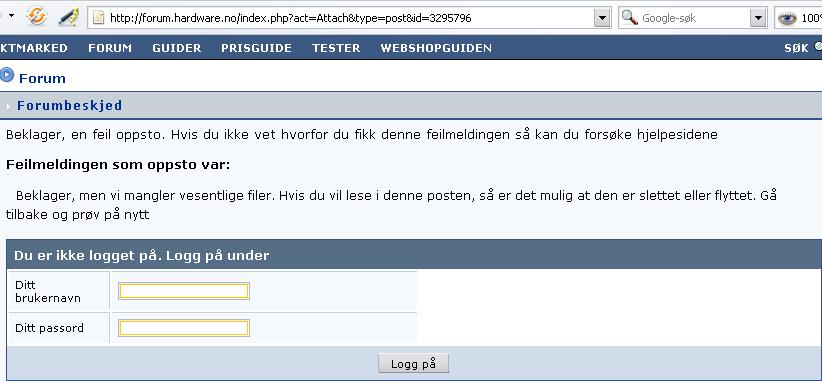Open the GUIDER menu item
This screenshot has width=822, height=381.
coord(177,48)
